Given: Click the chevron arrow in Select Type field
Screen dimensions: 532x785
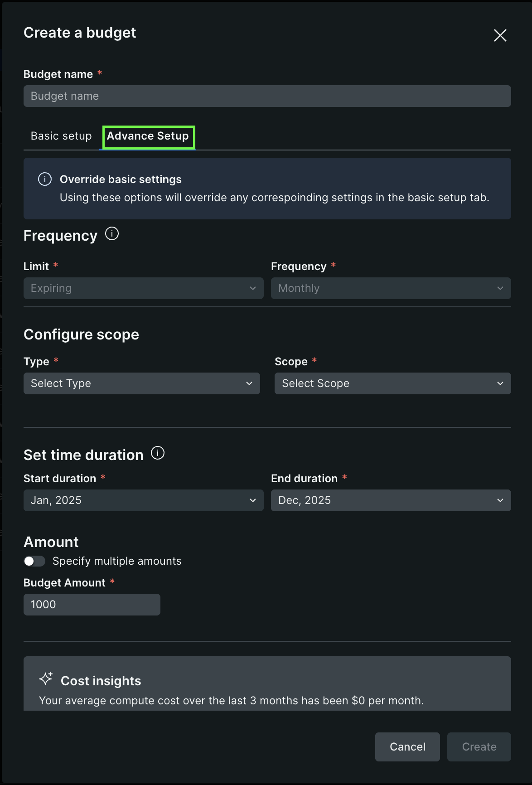Looking at the screenshot, I should 249,383.
